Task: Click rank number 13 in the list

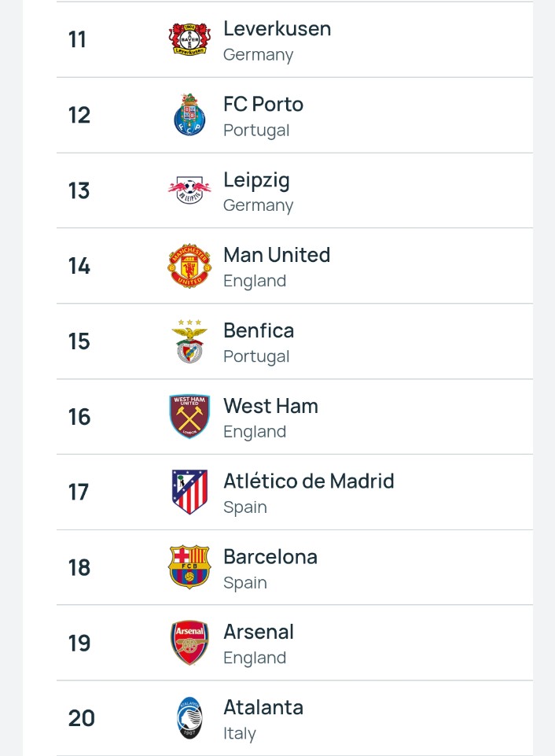Action: point(79,190)
